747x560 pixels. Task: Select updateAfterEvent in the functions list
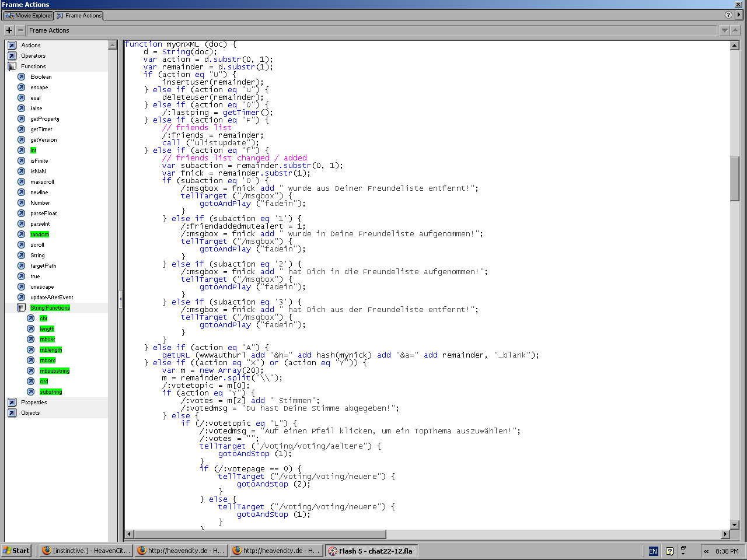pos(52,297)
